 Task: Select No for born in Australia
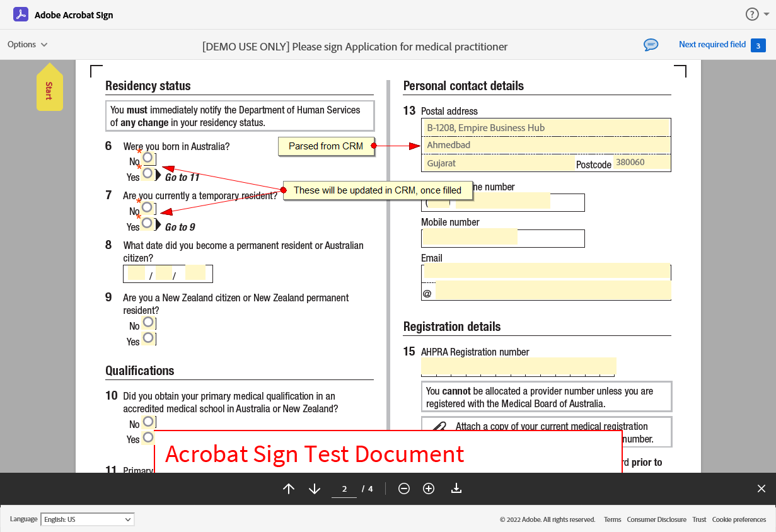pos(148,158)
